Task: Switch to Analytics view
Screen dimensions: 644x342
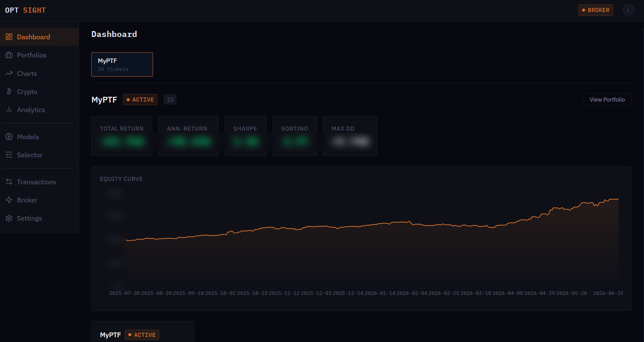Action: pyautogui.click(x=39, y=110)
